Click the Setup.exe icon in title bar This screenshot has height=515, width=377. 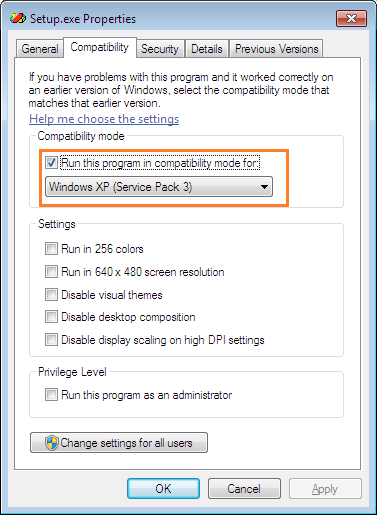pyautogui.click(x=18, y=18)
